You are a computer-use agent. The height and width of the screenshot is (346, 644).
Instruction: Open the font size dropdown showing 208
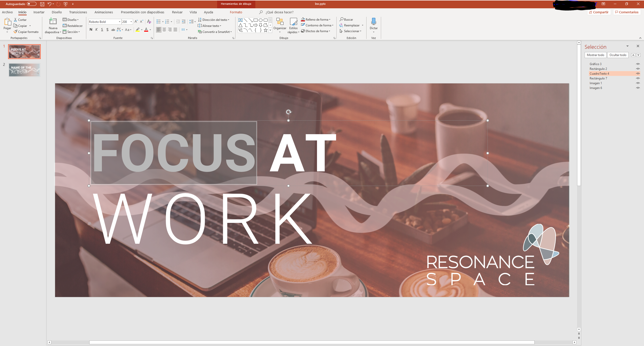[x=131, y=22]
